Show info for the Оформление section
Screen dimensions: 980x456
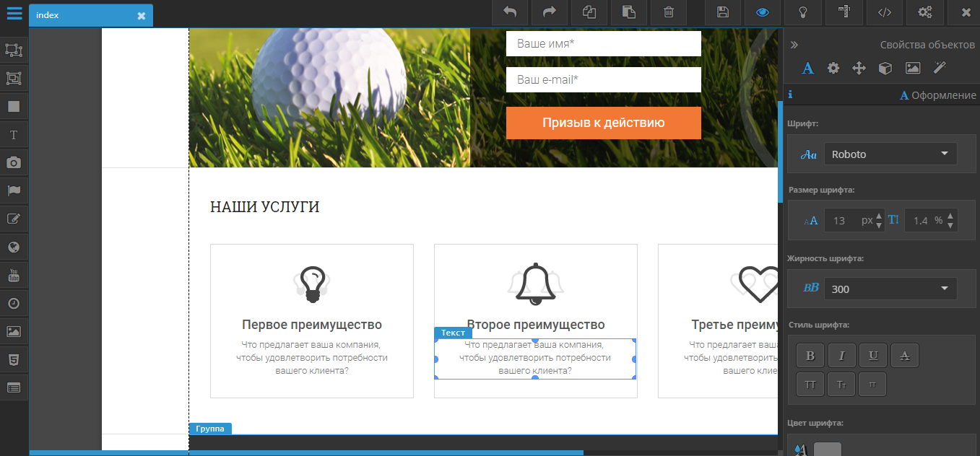point(790,94)
